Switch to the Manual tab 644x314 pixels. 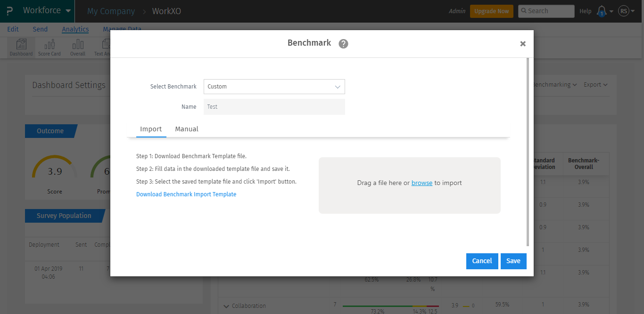coord(186,129)
